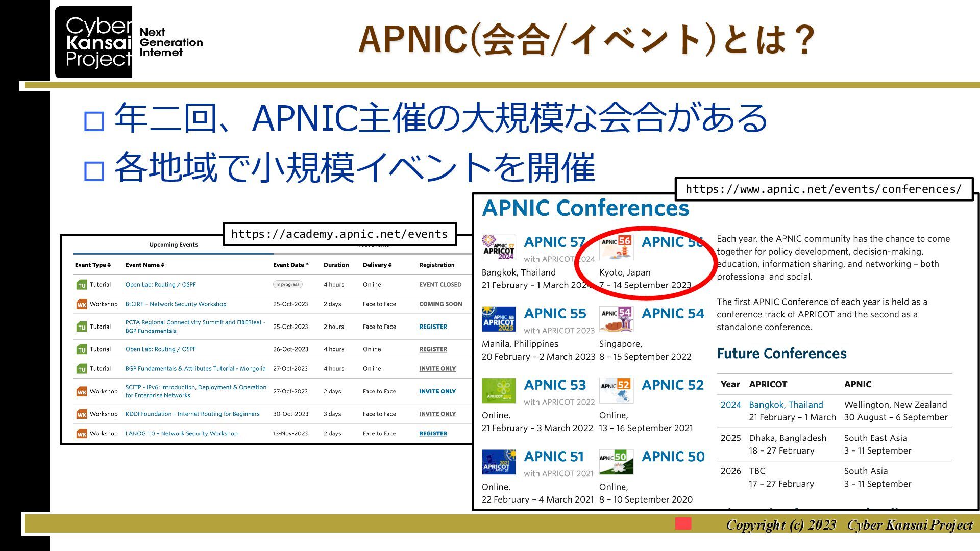Open the APNIC 57 conference link

555,242
